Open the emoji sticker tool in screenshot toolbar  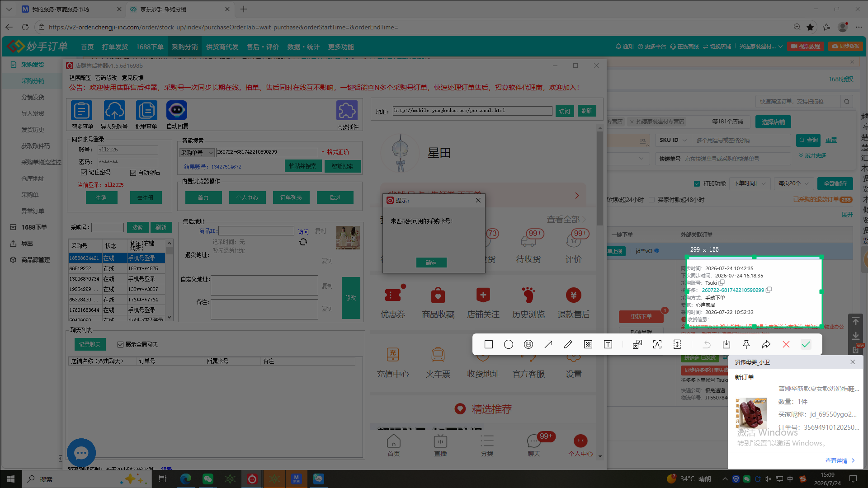point(528,345)
